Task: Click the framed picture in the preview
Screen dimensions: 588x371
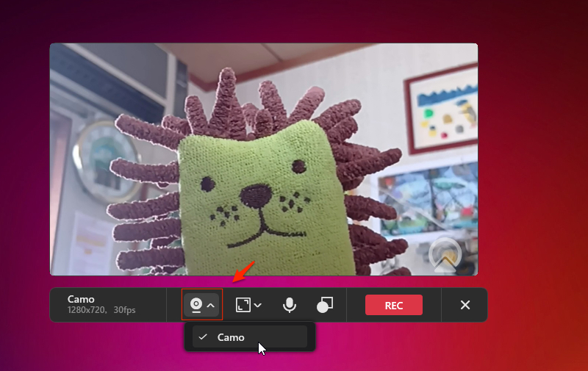Action: pyautogui.click(x=443, y=111)
